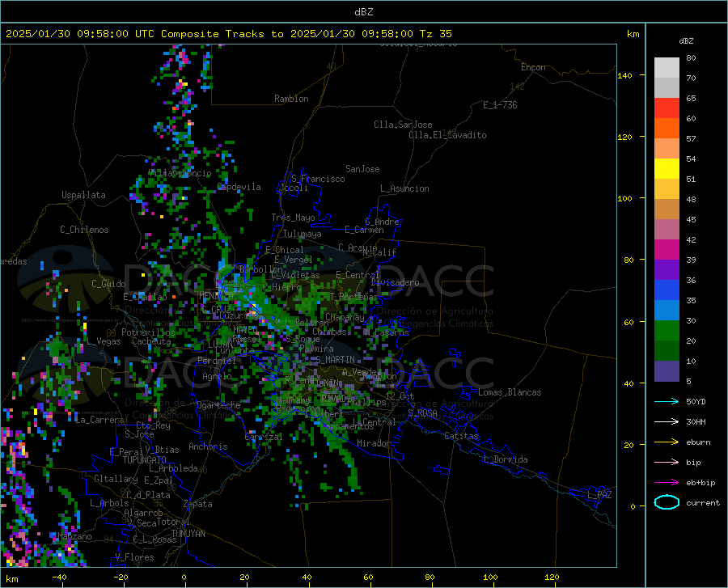Click the cyan 'current' ellipse icon
The width and height of the screenshot is (728, 588).
[x=667, y=502]
